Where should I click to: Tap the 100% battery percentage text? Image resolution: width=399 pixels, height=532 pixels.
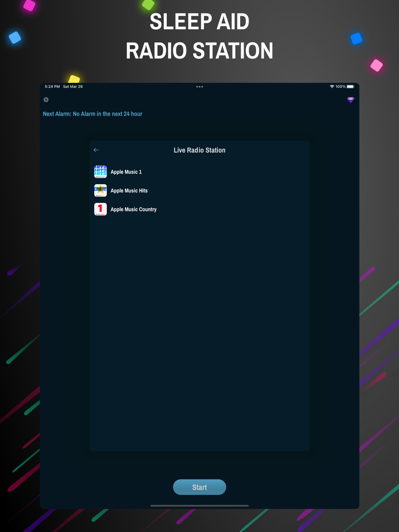[340, 87]
